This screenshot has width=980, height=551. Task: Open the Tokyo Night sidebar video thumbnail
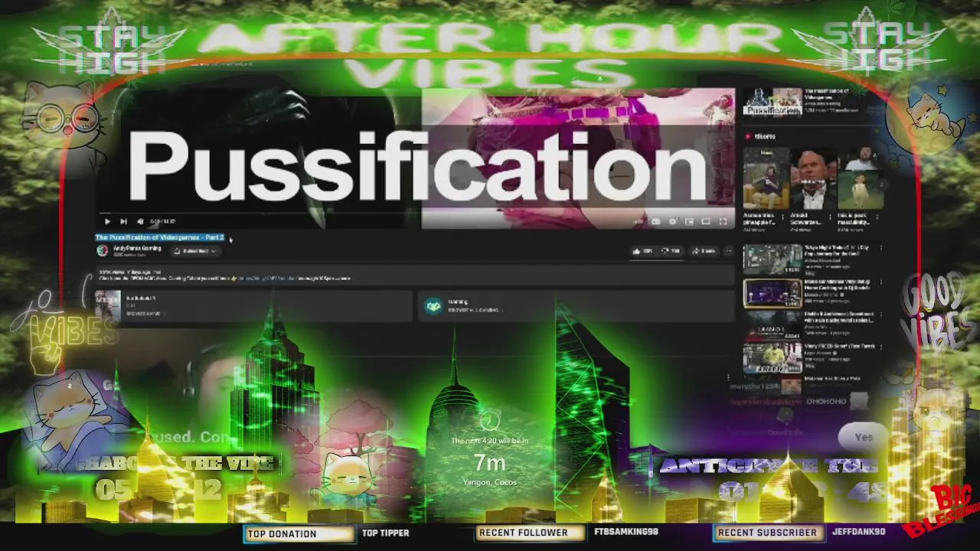click(x=773, y=260)
